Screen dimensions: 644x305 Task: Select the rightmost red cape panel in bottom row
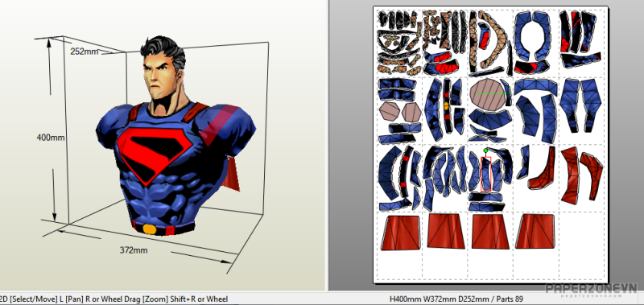535,231
